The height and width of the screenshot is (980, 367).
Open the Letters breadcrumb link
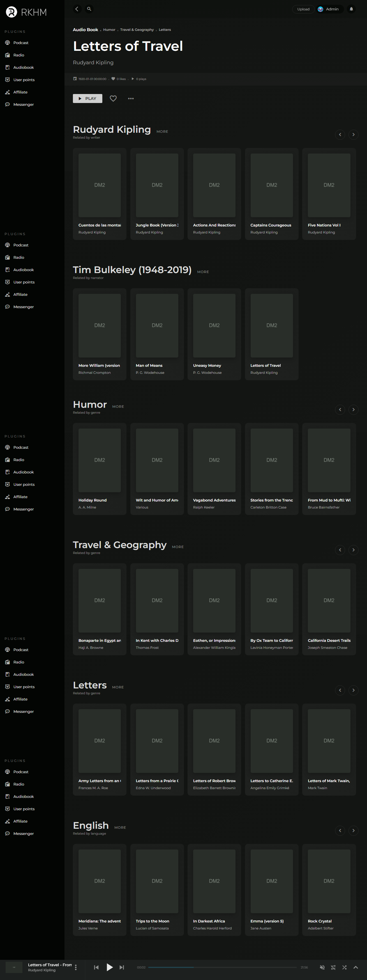pyautogui.click(x=165, y=30)
